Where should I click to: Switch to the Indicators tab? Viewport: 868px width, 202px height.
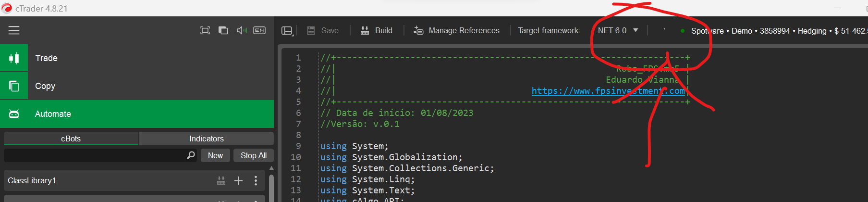(x=207, y=139)
